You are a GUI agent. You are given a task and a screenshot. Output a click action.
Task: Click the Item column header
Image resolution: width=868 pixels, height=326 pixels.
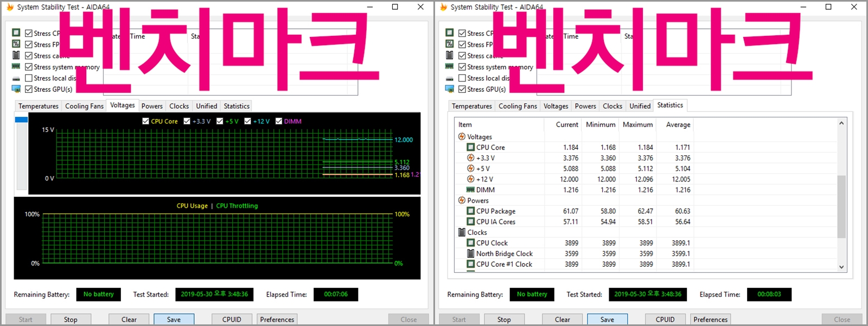coord(499,124)
